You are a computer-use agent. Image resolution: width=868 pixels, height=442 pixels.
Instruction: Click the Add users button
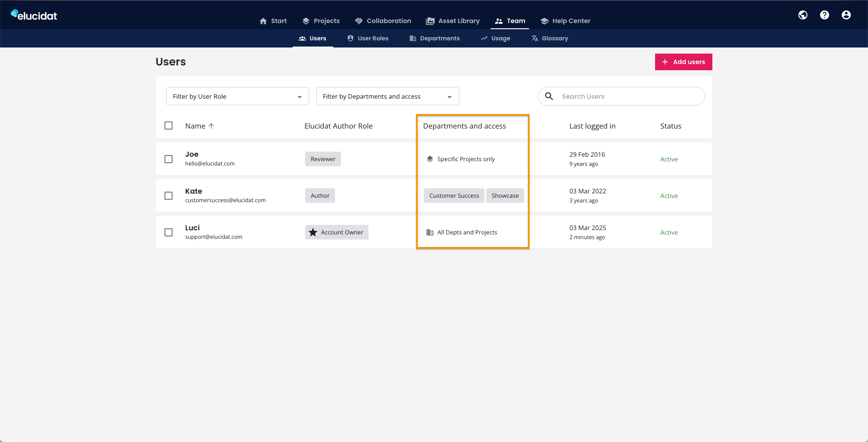tap(684, 62)
